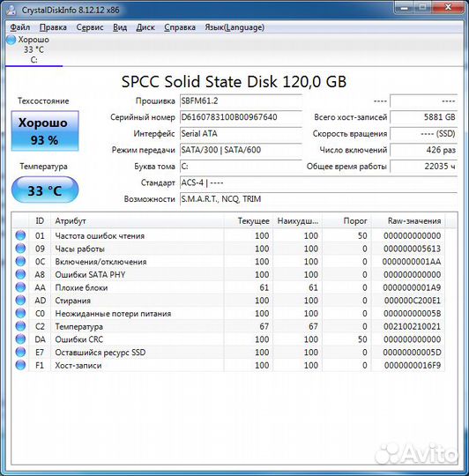Click status icon for C0 Неожиданные потери питания
This screenshot has height=476, width=469.
click(20, 313)
